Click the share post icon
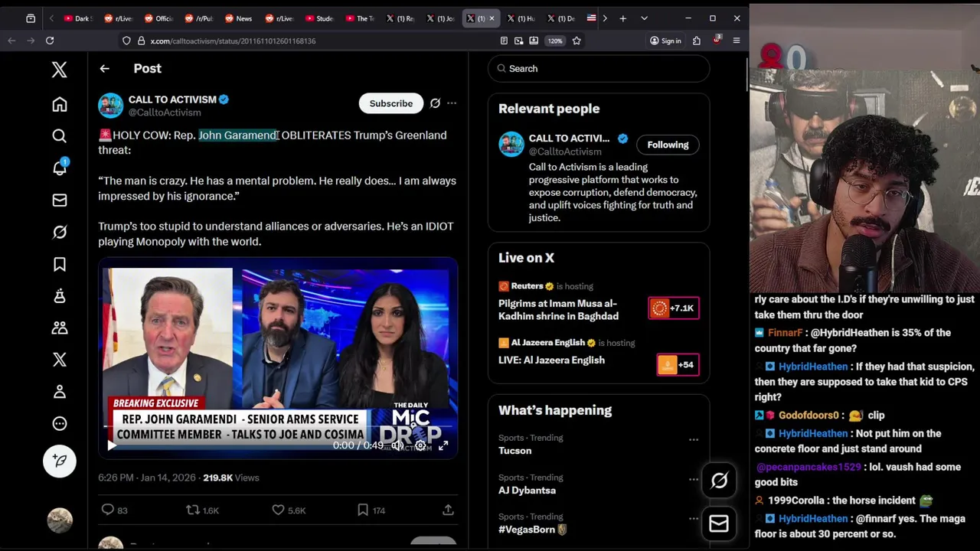The height and width of the screenshot is (551, 980). click(x=448, y=510)
